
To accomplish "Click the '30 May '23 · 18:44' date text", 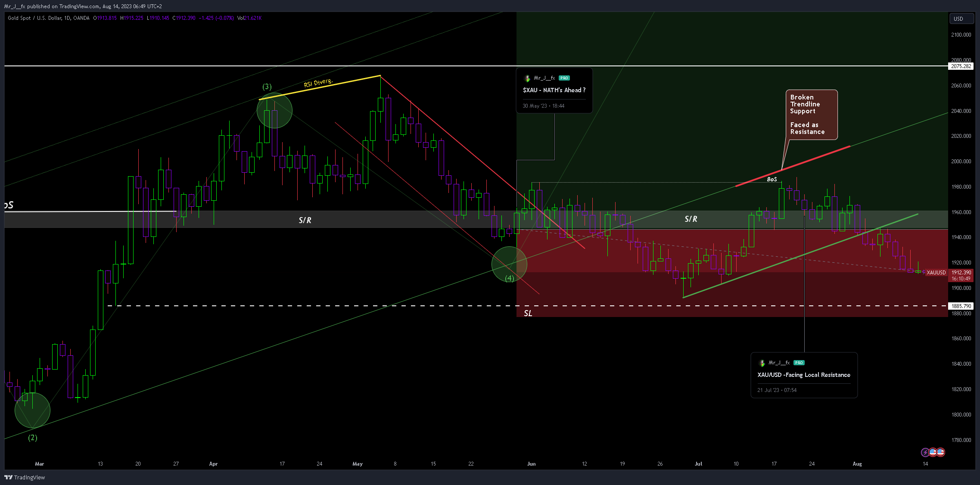I will click(544, 106).
